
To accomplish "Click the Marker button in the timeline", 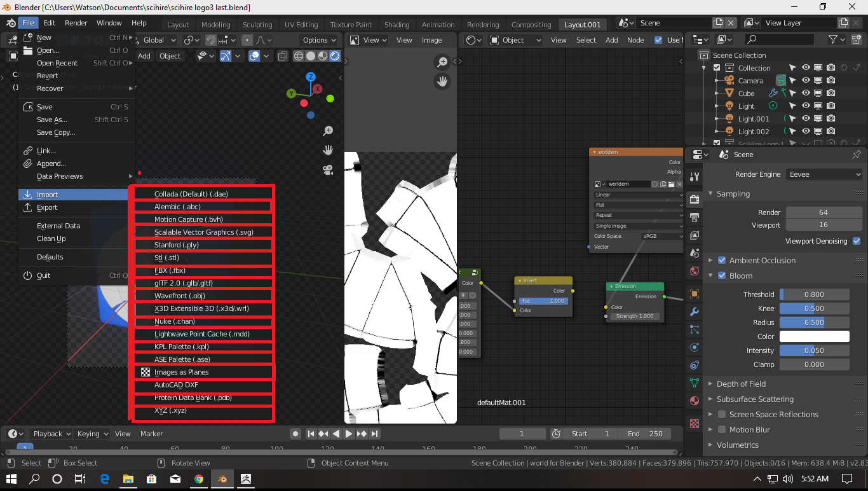I will click(x=152, y=434).
